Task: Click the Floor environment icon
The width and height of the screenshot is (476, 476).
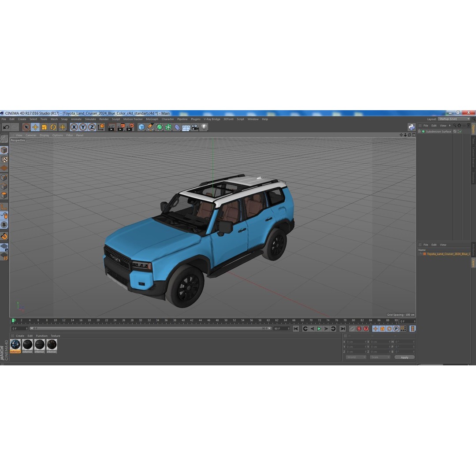Action: coord(186,127)
